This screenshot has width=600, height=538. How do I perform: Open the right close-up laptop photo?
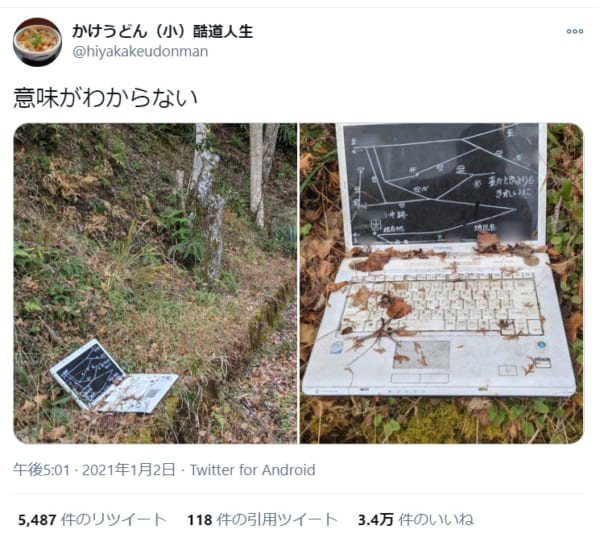442,283
